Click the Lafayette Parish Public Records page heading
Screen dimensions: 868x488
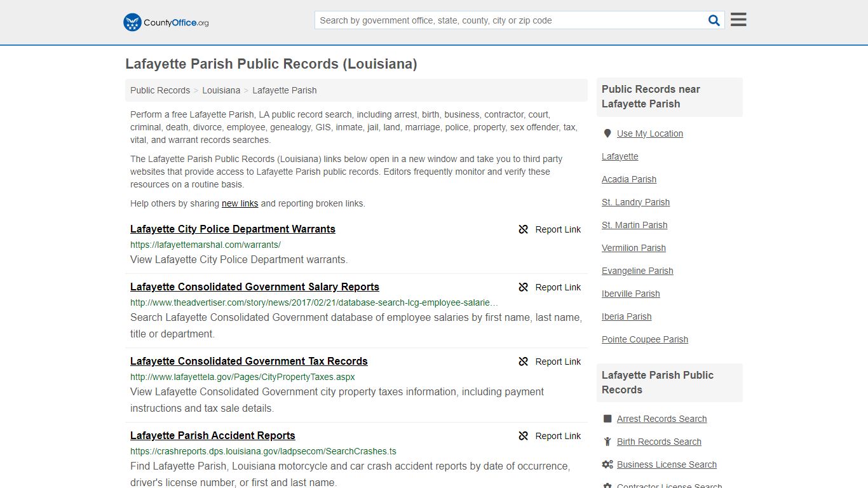click(x=271, y=64)
